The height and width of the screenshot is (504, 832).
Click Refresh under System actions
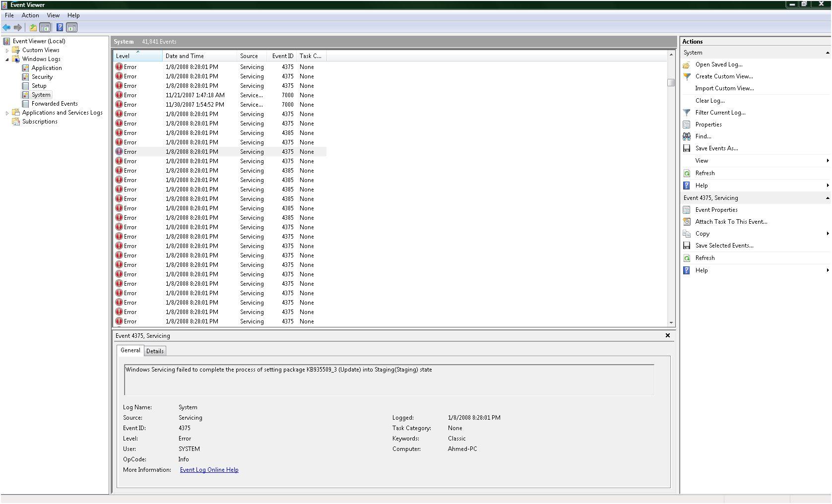(x=705, y=173)
